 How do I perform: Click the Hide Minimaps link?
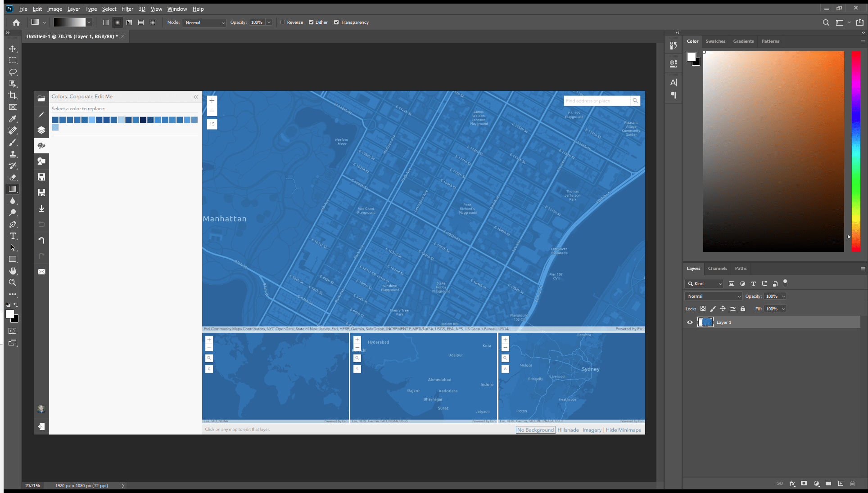click(x=623, y=430)
